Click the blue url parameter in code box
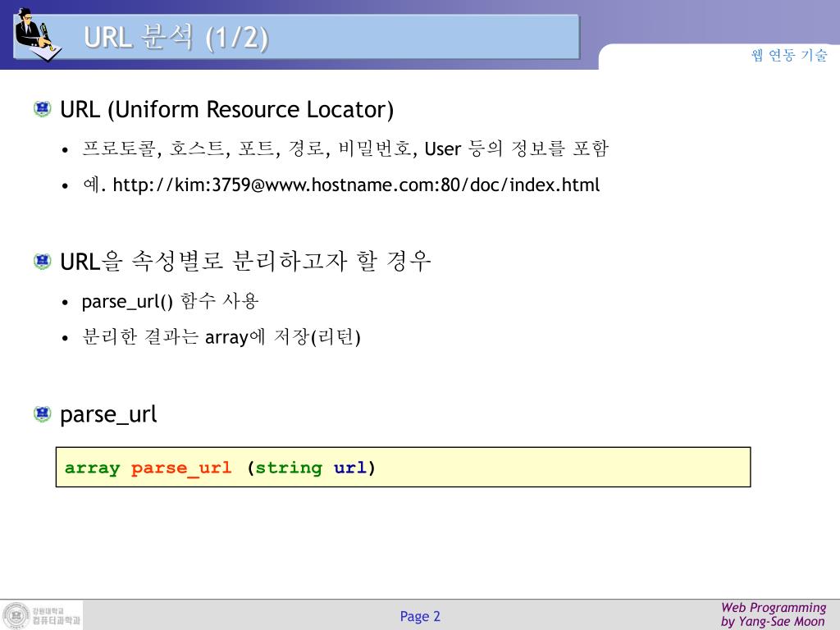The width and height of the screenshot is (840, 630). coord(350,468)
